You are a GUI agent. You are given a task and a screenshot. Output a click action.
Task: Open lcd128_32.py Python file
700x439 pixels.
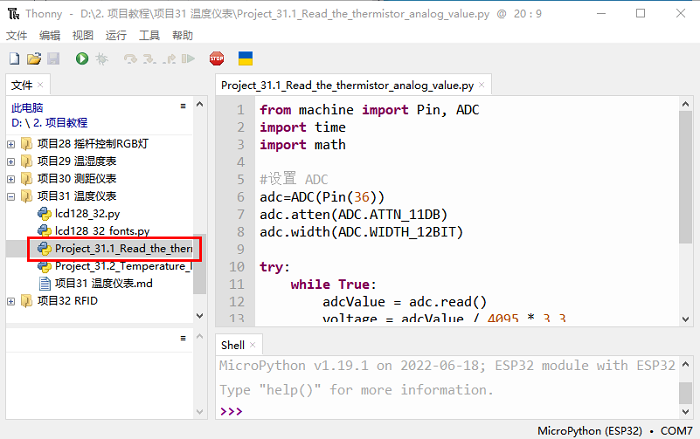[x=87, y=213]
